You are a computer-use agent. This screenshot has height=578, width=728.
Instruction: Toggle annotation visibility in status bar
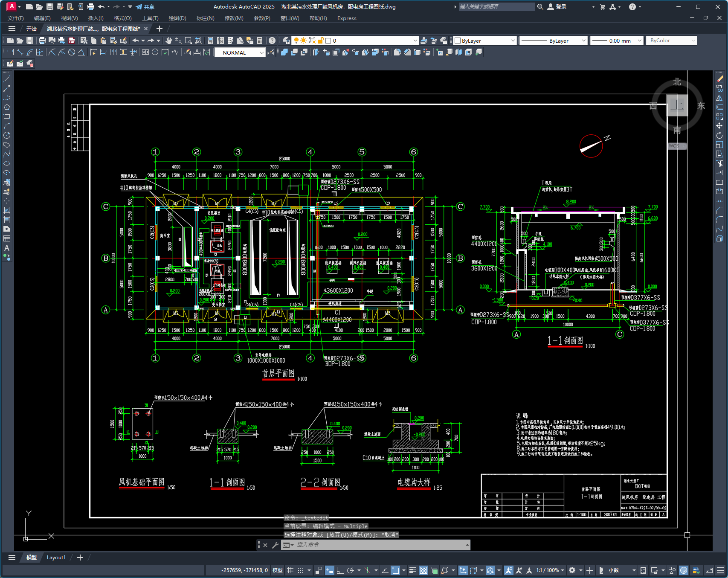(508, 570)
